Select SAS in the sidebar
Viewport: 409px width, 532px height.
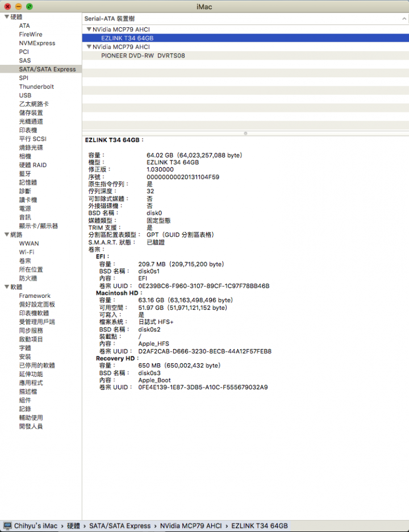point(25,60)
